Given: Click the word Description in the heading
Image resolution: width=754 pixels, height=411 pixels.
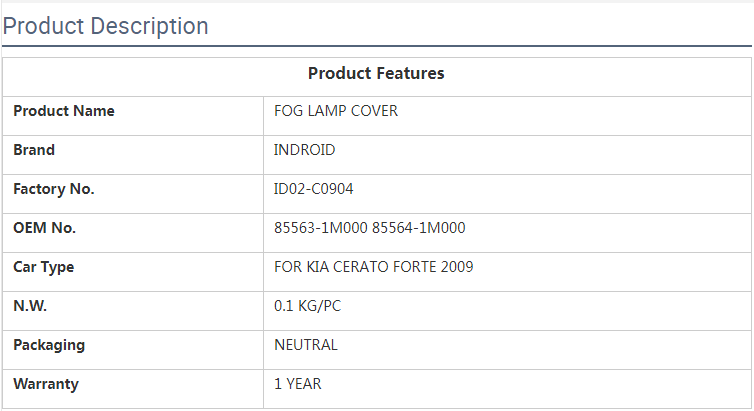Looking at the screenshot, I should (149, 26).
